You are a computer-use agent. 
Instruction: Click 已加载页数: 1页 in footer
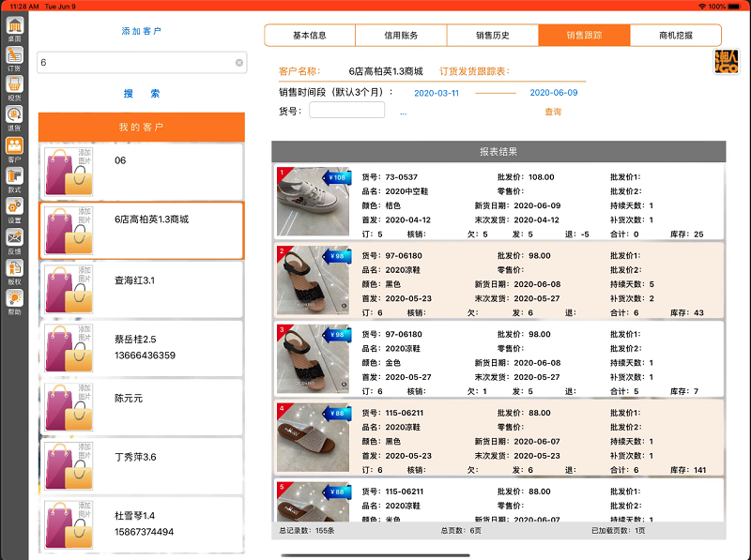(x=619, y=531)
